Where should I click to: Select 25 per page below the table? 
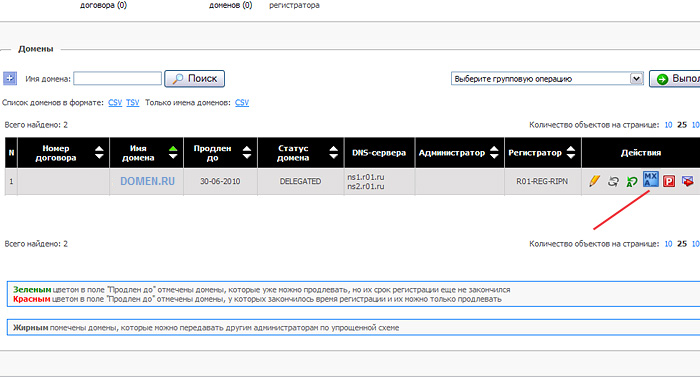(682, 244)
